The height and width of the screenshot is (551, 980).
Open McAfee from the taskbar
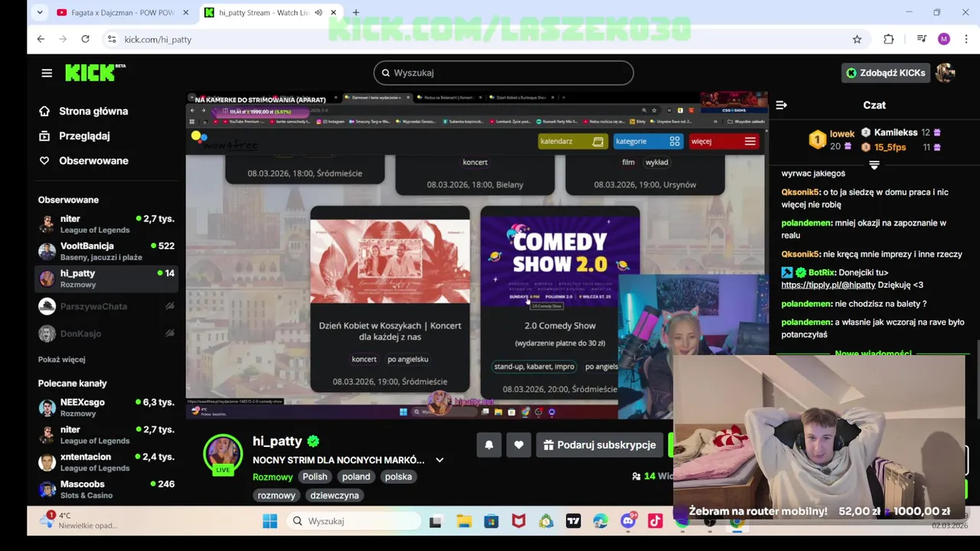518,521
